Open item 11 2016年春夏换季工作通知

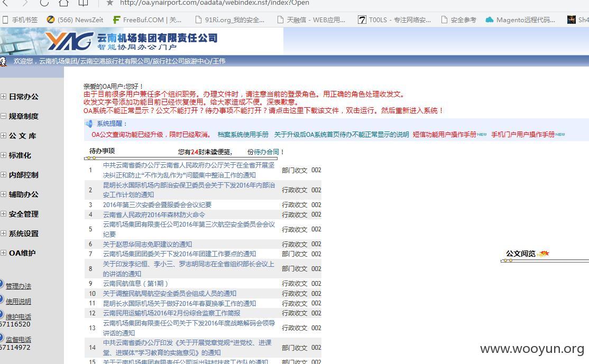point(179,303)
